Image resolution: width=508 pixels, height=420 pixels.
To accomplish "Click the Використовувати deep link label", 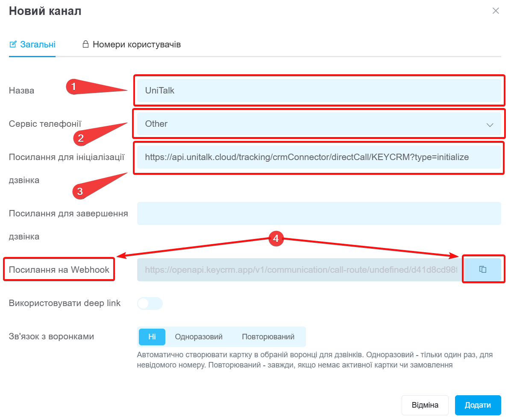I will click(x=65, y=303).
